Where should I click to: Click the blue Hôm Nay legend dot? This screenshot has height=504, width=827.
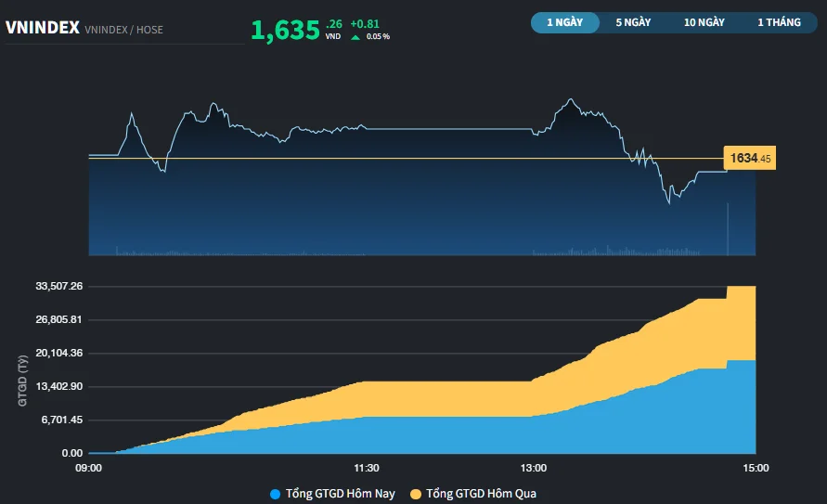[275, 494]
